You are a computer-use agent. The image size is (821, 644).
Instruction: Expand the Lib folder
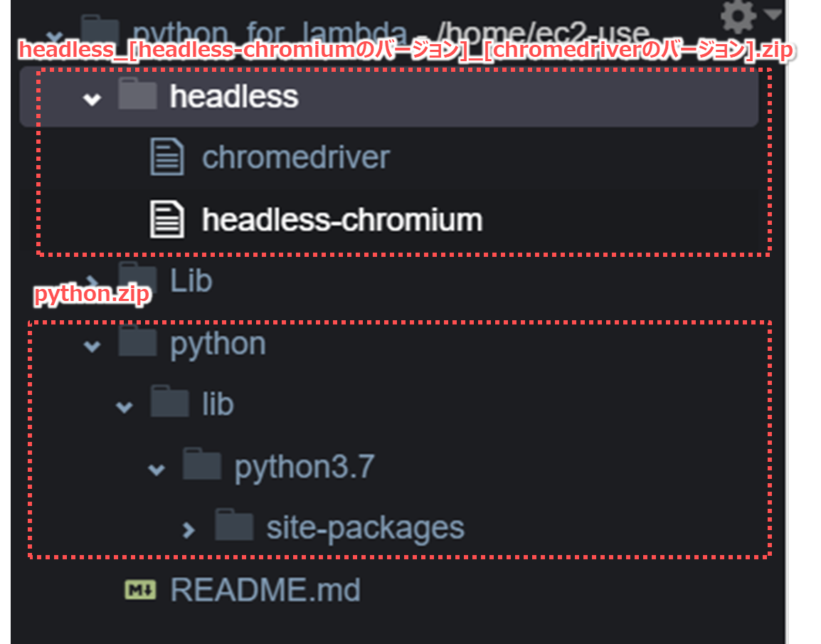[92, 279]
